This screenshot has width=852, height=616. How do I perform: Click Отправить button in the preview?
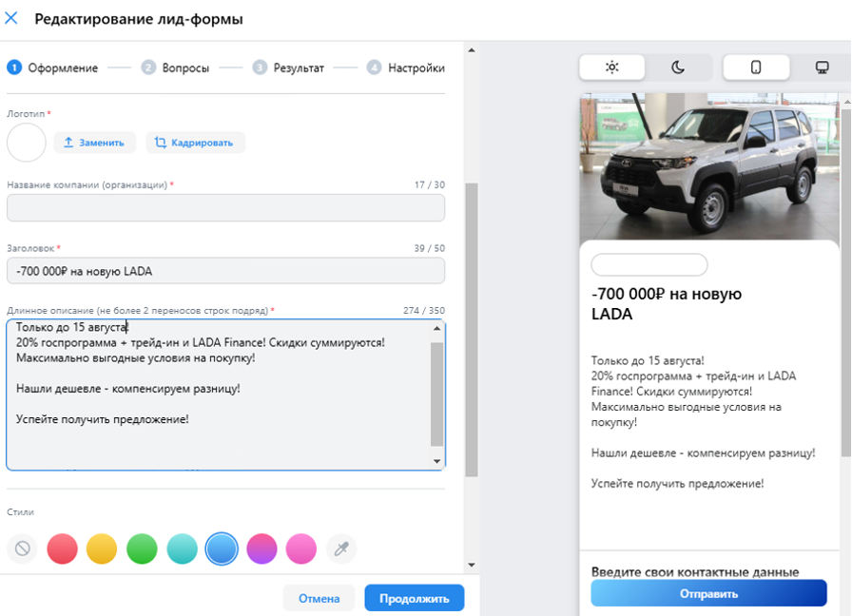point(708,593)
